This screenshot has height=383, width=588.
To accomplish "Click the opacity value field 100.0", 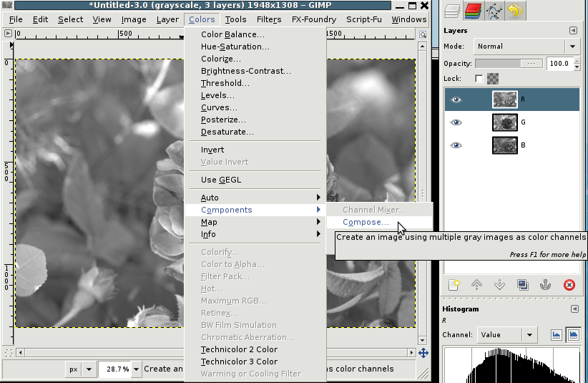I will [x=560, y=64].
